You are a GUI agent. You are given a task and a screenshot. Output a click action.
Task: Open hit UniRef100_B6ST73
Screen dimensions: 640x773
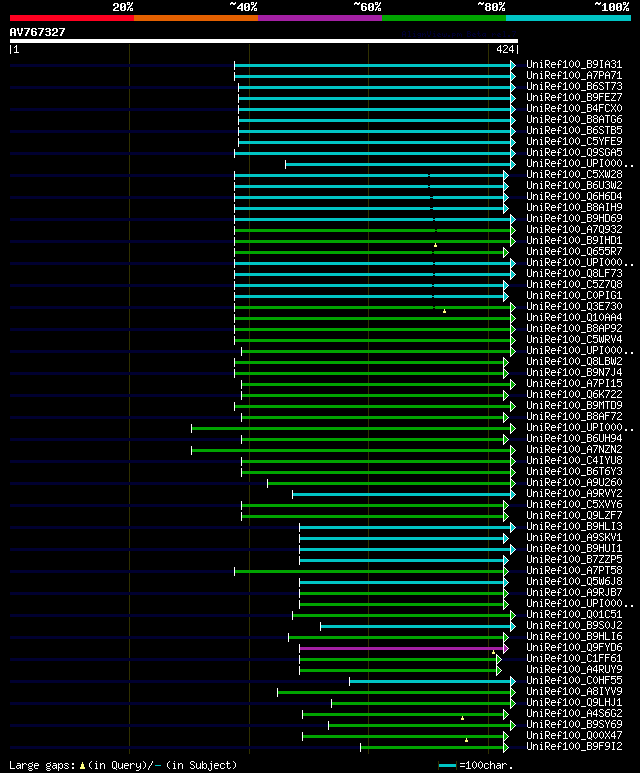coord(574,86)
